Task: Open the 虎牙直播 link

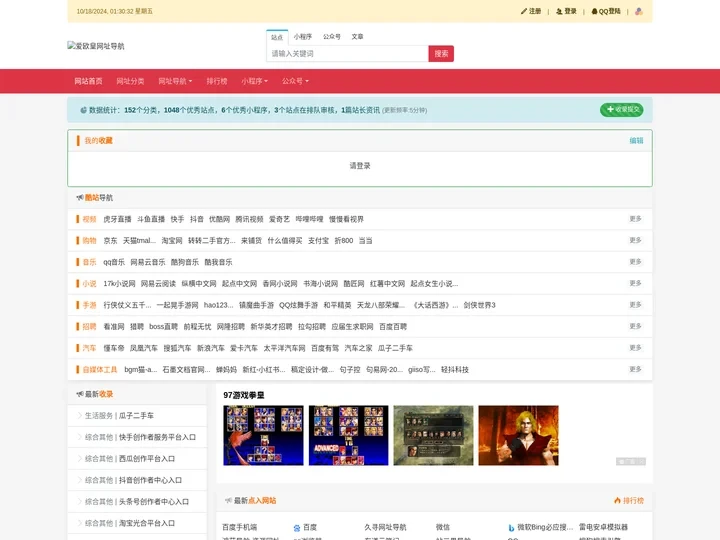Action: tap(117, 219)
